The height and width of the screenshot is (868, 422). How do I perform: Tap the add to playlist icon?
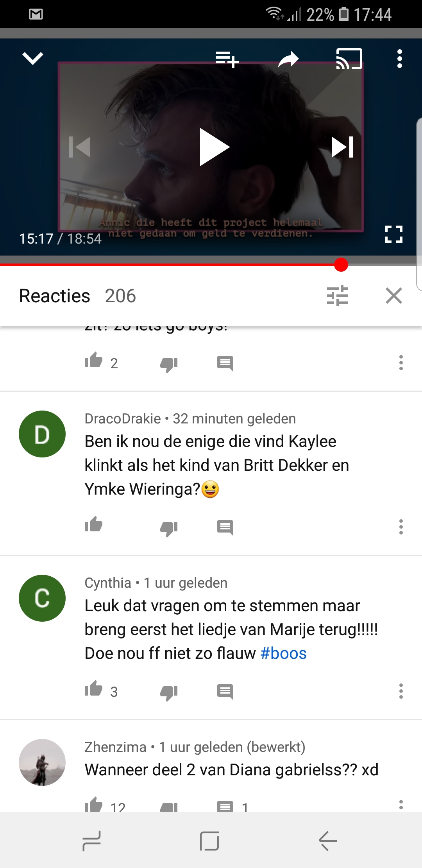(227, 59)
